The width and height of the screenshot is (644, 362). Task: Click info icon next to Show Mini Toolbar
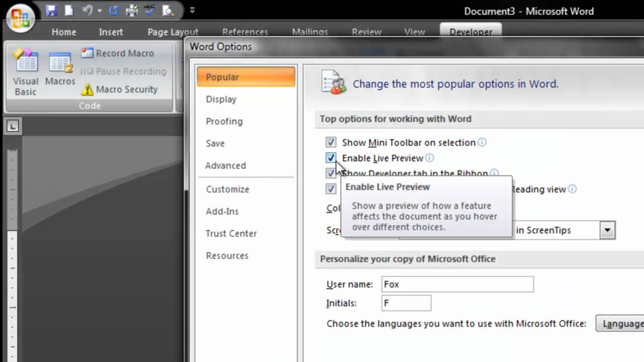tap(482, 142)
